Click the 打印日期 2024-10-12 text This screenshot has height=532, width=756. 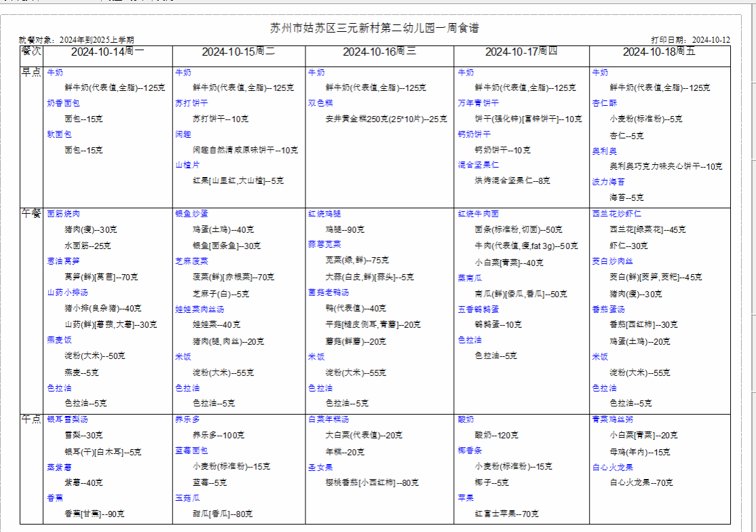tap(690, 40)
